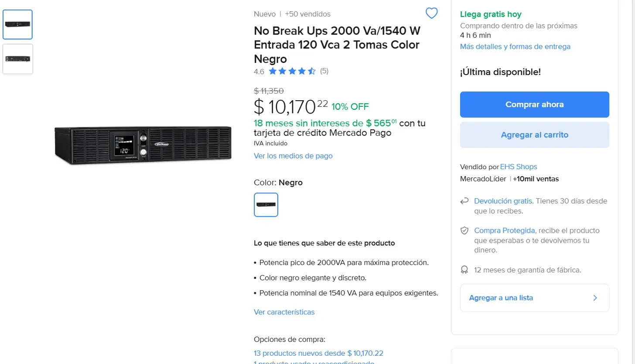Open the Ver características link
This screenshot has width=635, height=364.
click(284, 312)
